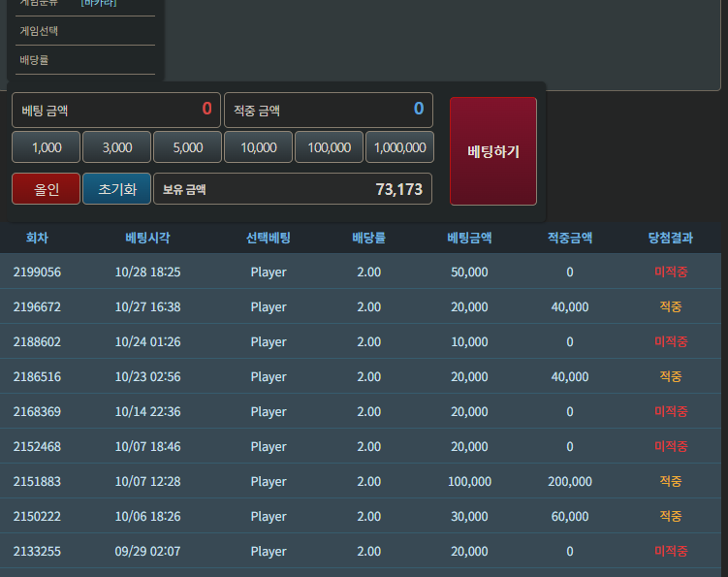The image size is (728, 577).
Task: Add 3,000 to the bet amount
Action: pyautogui.click(x=117, y=147)
